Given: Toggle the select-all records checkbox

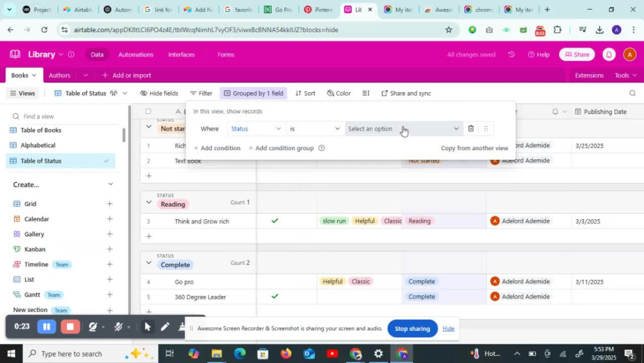Looking at the screenshot, I should [148, 112].
